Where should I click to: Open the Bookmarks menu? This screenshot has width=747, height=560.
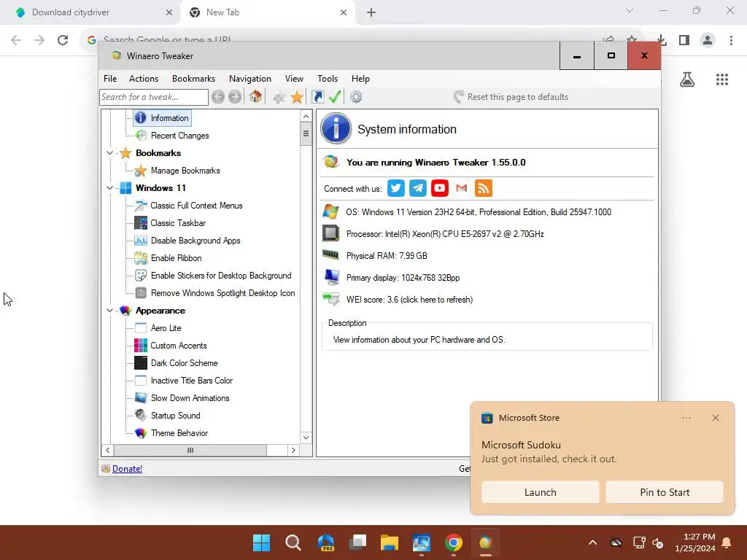tap(193, 79)
